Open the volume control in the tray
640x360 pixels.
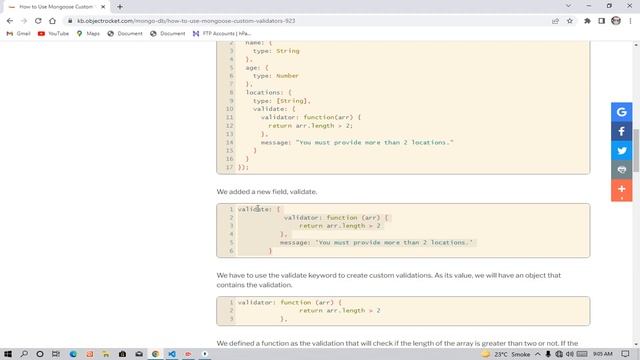(570, 354)
